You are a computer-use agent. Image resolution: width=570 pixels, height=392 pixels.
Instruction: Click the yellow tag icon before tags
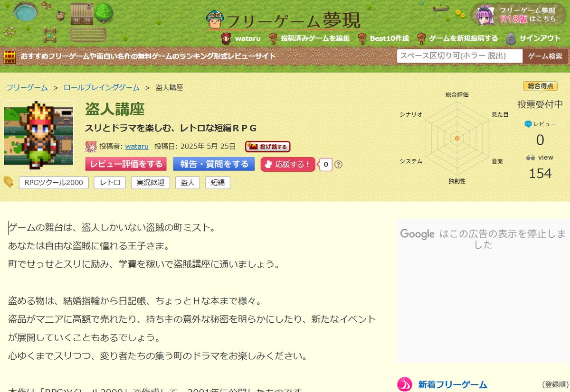(9, 182)
